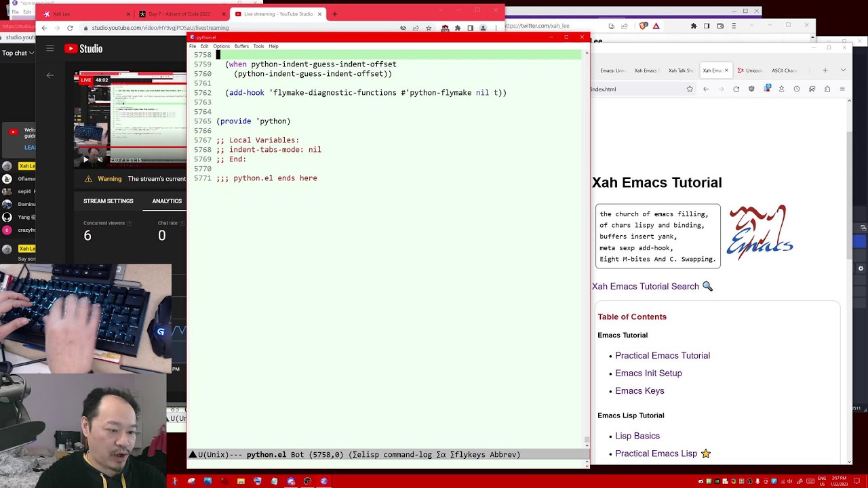Add a new tab in Firefox window
The width and height of the screenshot is (868, 488).
coord(825,70)
